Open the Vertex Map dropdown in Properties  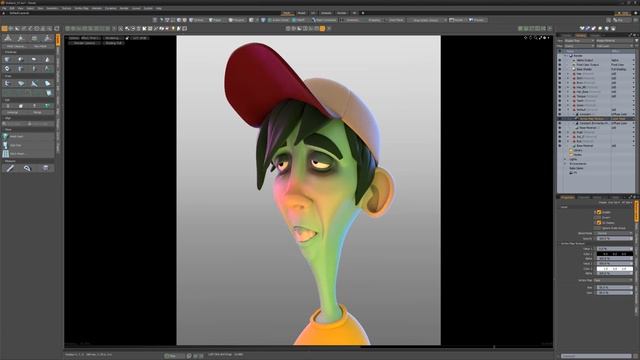click(x=613, y=280)
